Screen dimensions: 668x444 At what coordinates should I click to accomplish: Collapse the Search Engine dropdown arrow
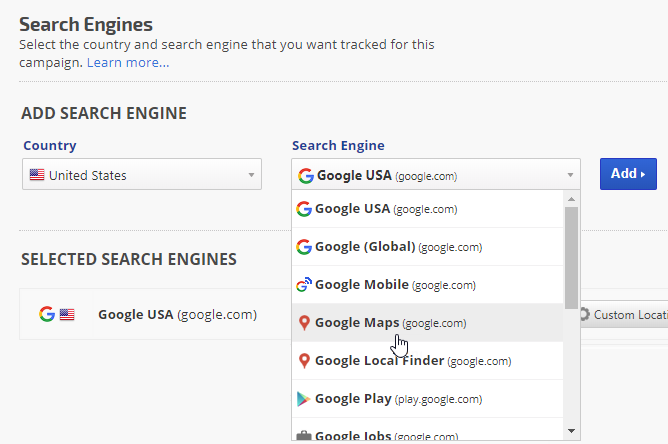[571, 175]
